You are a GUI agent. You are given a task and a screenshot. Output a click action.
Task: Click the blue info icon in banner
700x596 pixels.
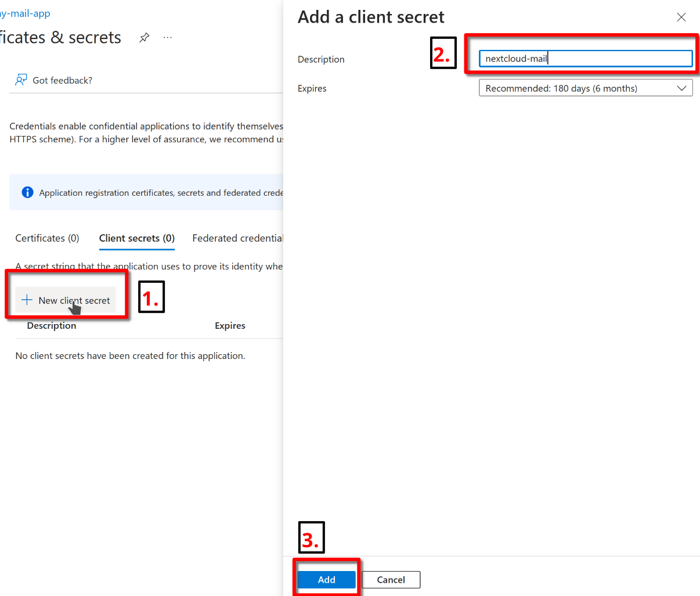tap(27, 192)
